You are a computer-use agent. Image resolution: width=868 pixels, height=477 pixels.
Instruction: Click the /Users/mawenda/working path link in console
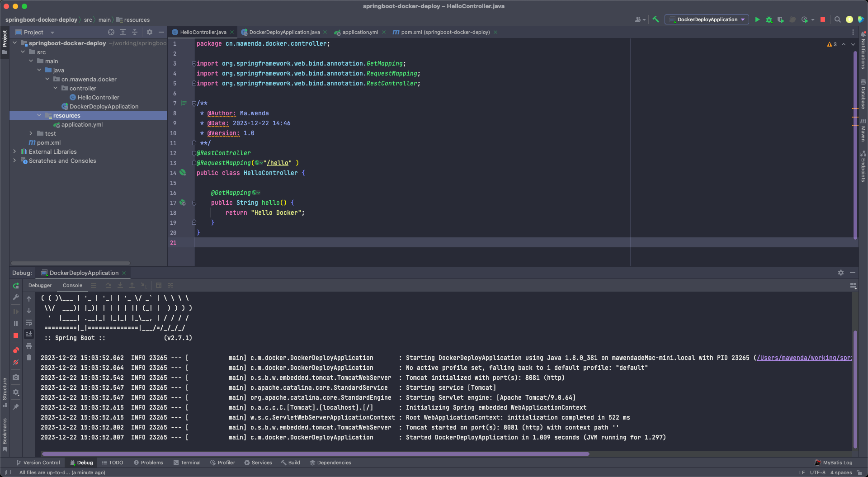click(804, 358)
